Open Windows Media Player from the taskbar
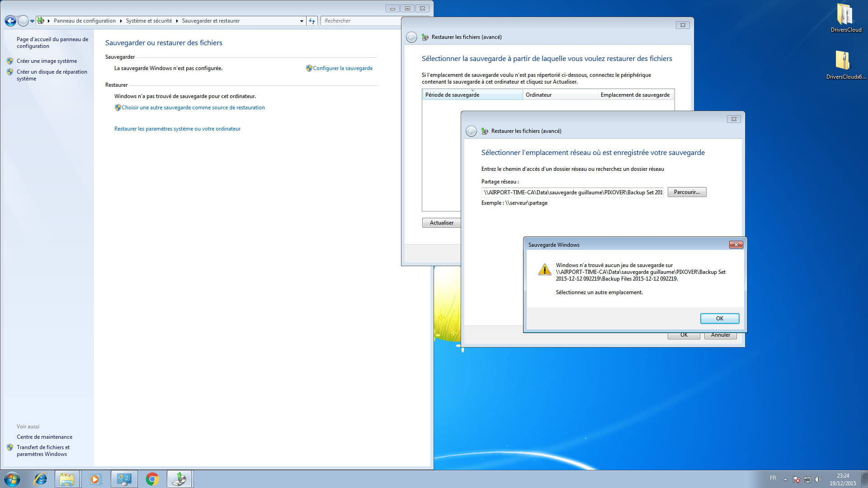This screenshot has width=868, height=488. click(x=95, y=479)
